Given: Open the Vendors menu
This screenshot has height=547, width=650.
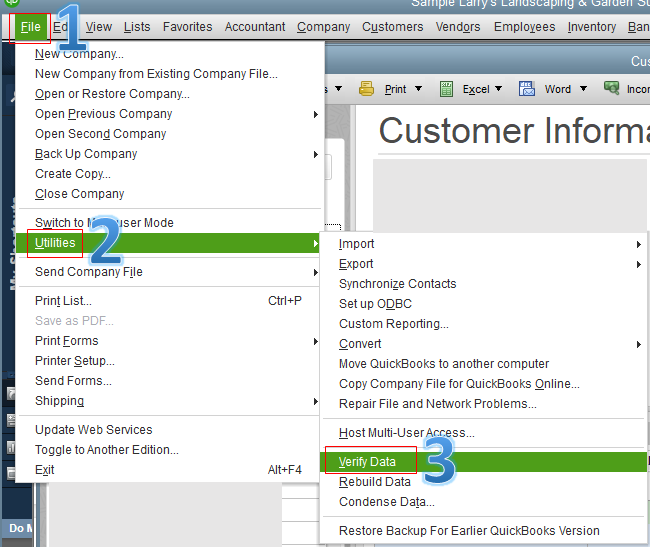Looking at the screenshot, I should point(458,27).
